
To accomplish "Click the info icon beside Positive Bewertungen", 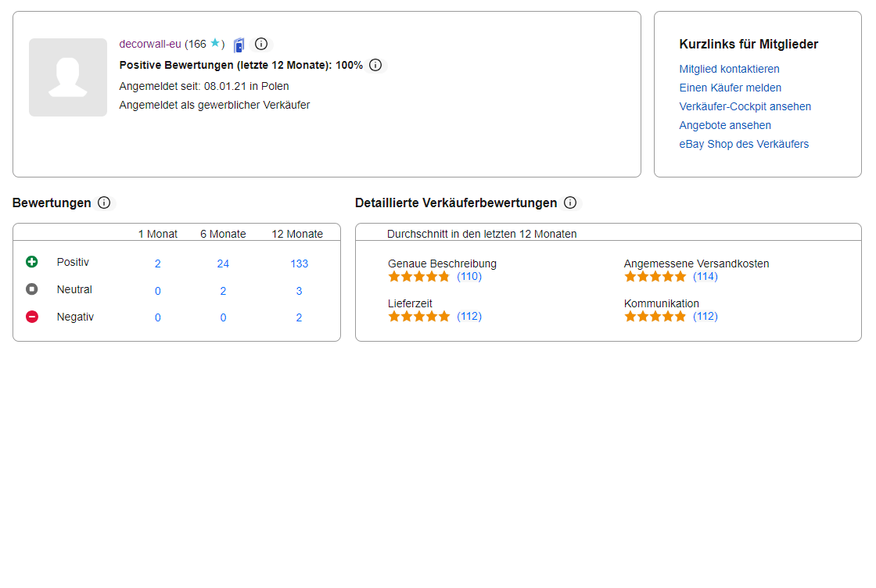I will click(375, 65).
